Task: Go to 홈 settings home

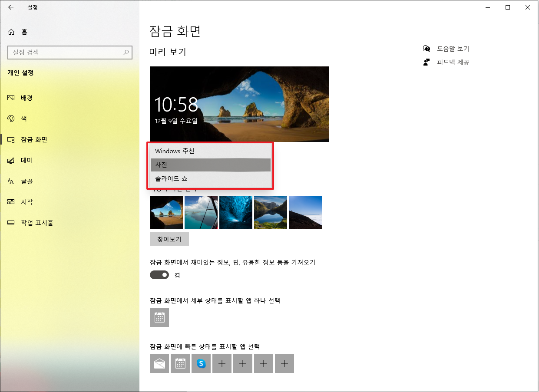Action: coord(69,32)
